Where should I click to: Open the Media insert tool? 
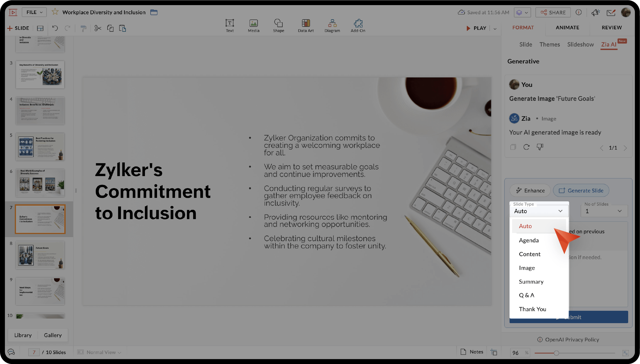click(253, 26)
